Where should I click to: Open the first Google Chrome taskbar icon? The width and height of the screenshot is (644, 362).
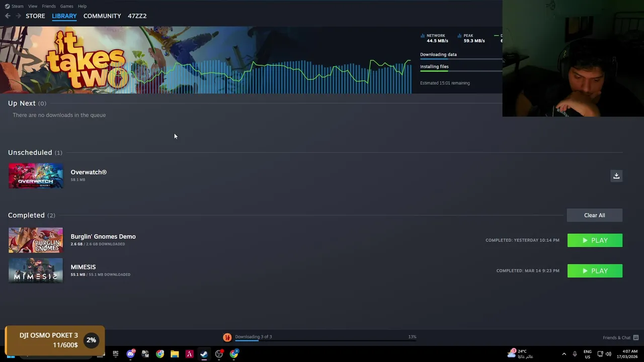click(x=160, y=354)
